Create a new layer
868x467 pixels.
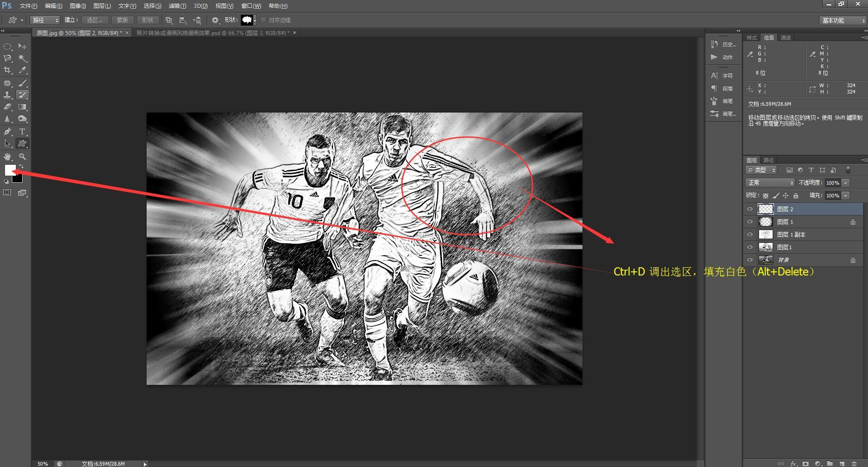[x=842, y=463]
